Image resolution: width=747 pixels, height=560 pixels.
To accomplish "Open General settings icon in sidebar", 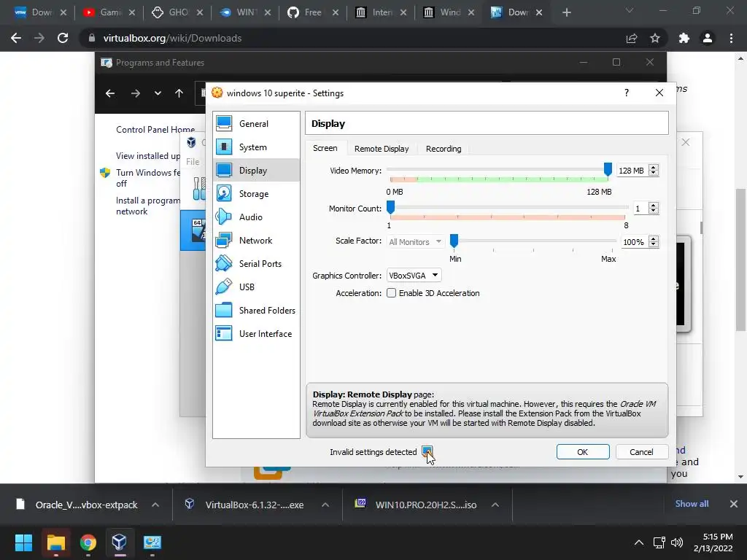I will tap(224, 124).
